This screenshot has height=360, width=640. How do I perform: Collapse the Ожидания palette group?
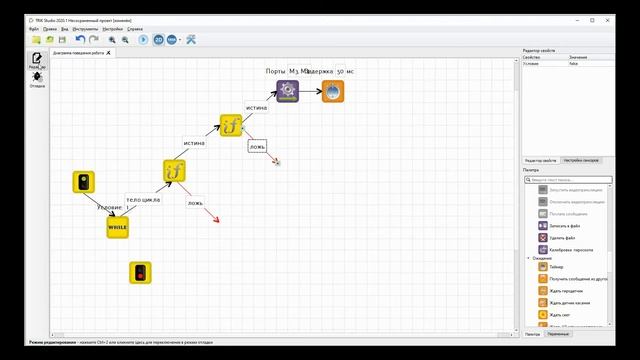click(529, 258)
